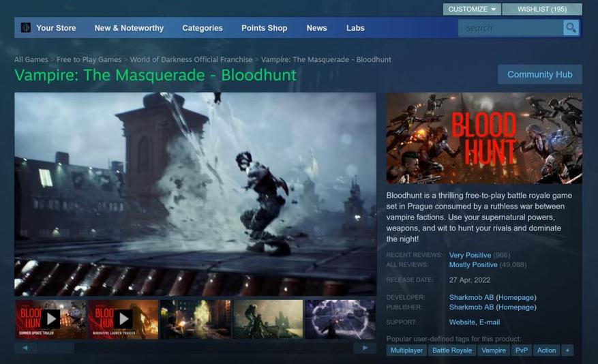The height and width of the screenshot is (364, 598).
Task: Open the support Website link
Action: click(x=462, y=322)
